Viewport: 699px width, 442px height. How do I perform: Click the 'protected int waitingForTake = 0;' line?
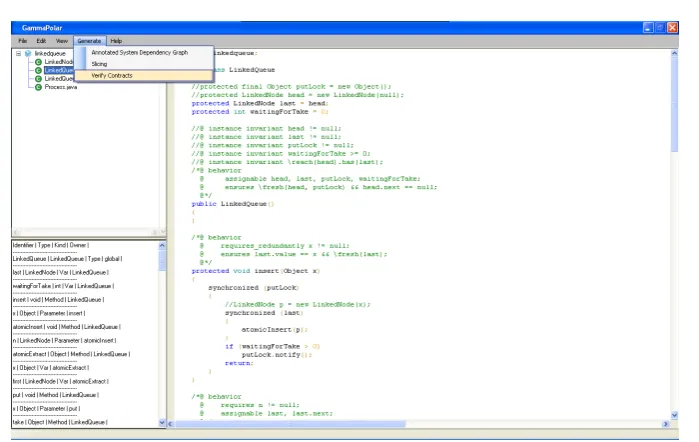point(260,112)
